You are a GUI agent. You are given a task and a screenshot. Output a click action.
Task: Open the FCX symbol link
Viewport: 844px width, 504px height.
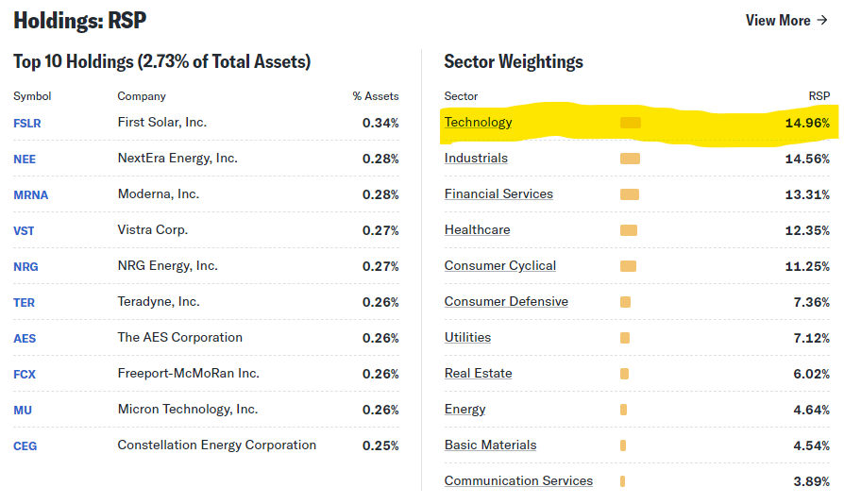coord(25,374)
